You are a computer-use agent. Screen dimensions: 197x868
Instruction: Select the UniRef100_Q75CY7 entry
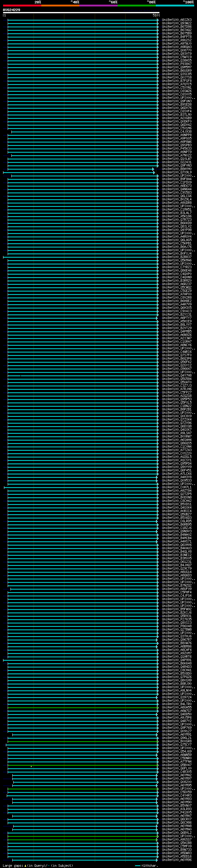[177, 745]
